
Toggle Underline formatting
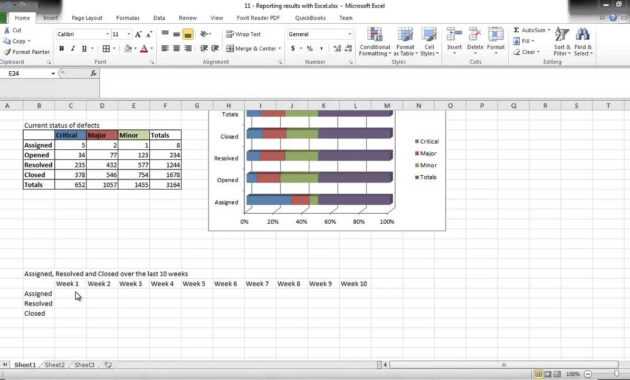pos(84,49)
